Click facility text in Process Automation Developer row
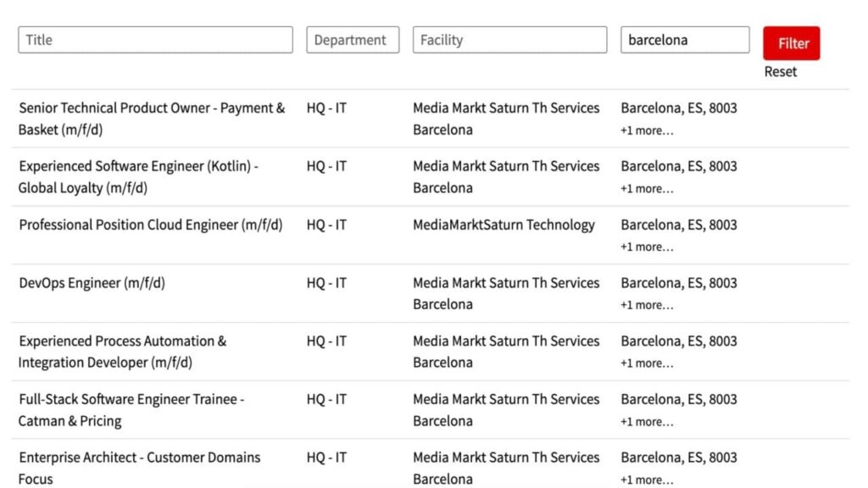Screen dimensions: 868x488 coord(506,352)
